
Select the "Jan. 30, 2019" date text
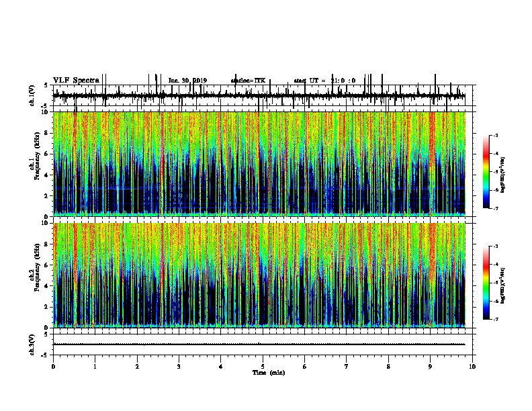point(187,81)
